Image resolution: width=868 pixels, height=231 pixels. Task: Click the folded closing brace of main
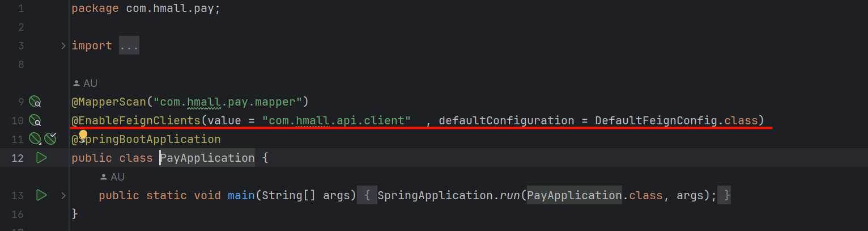click(725, 195)
